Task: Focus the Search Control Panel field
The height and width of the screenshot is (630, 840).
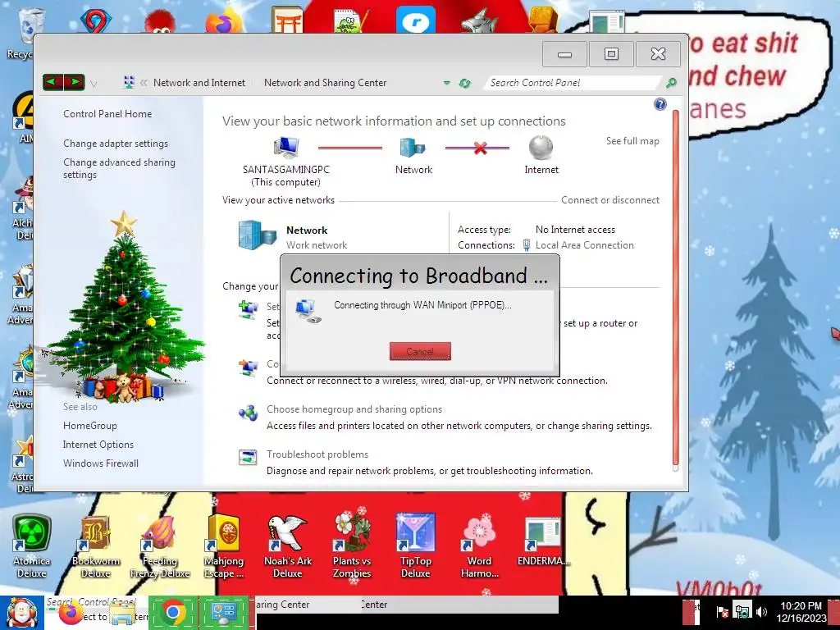Action: (572, 83)
